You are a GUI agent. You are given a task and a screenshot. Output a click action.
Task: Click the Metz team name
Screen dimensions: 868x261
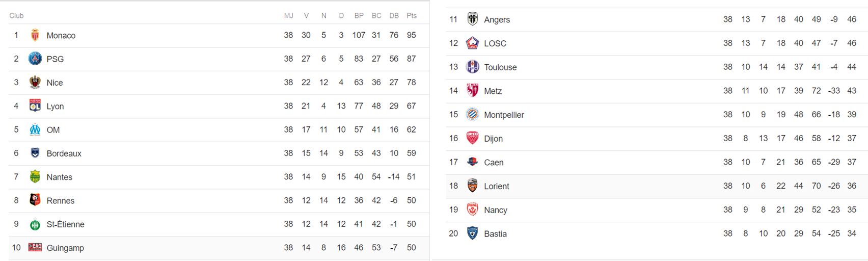(x=493, y=91)
